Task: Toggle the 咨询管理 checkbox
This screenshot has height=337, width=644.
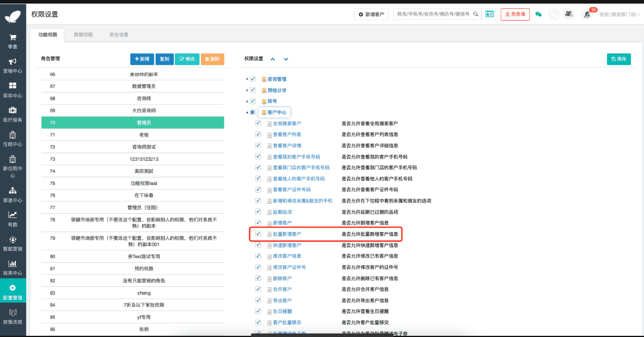Action: tap(253, 79)
